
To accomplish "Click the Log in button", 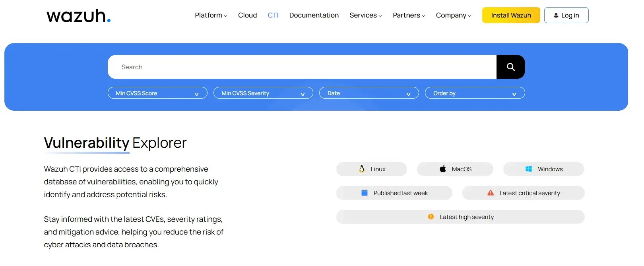I will 566,15.
